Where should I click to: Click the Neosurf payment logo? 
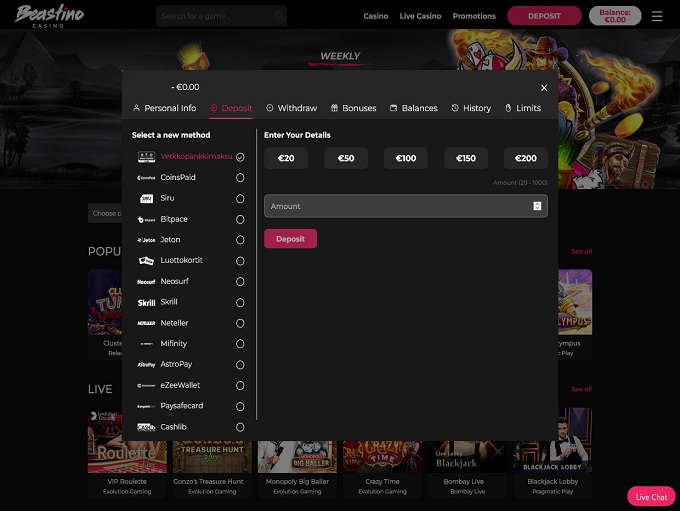[146, 282]
